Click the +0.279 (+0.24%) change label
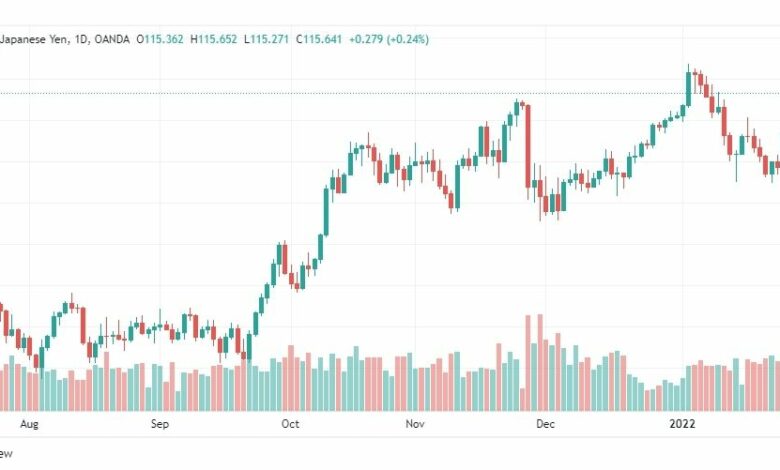Image resolution: width=780 pixels, height=470 pixels. tap(389, 39)
